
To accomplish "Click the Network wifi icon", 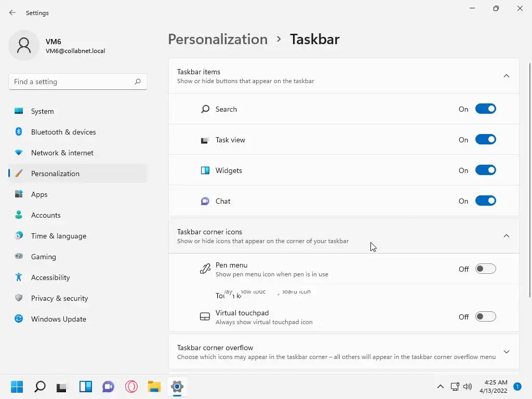I will coord(19,153).
